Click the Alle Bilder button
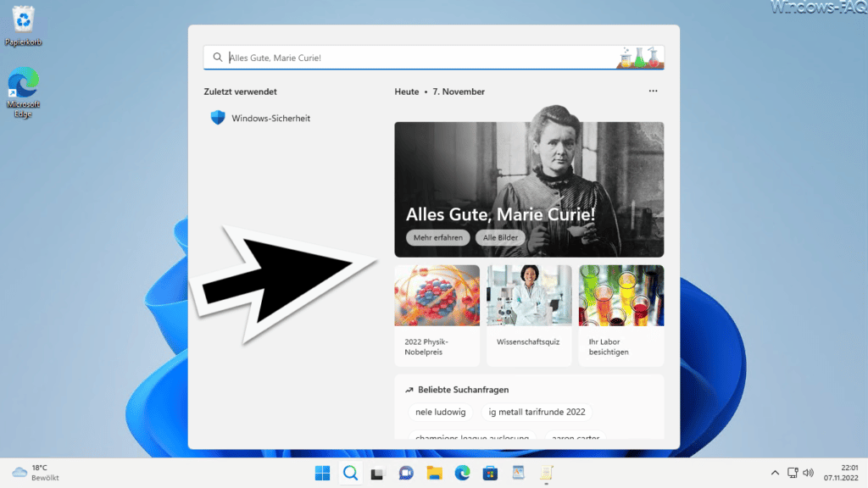Screen dimensions: 868x488 click(500, 237)
